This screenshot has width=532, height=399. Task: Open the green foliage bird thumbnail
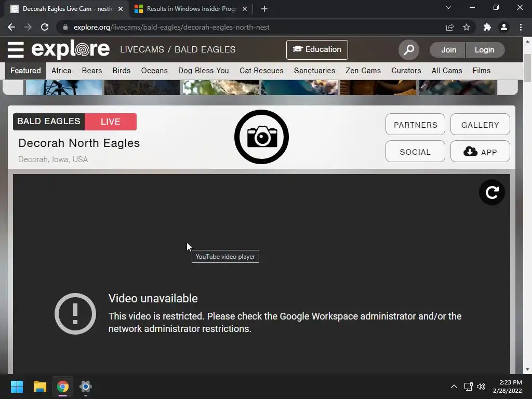coord(220,87)
